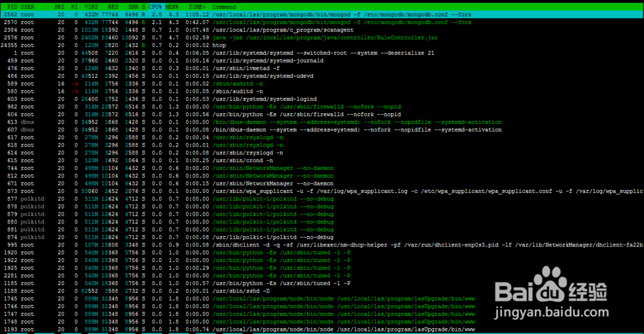
Task: Select tuned thread row PID 1925
Action: [322, 268]
